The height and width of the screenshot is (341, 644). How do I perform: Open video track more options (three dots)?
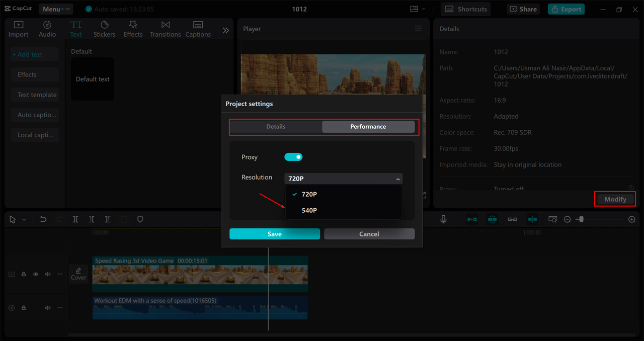coord(60,274)
